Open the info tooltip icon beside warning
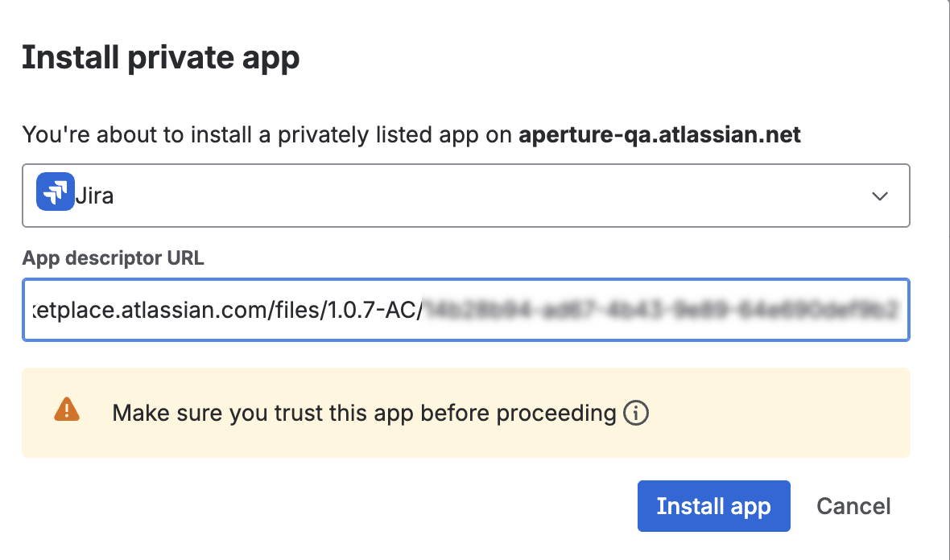This screenshot has width=950, height=560. 636,414
